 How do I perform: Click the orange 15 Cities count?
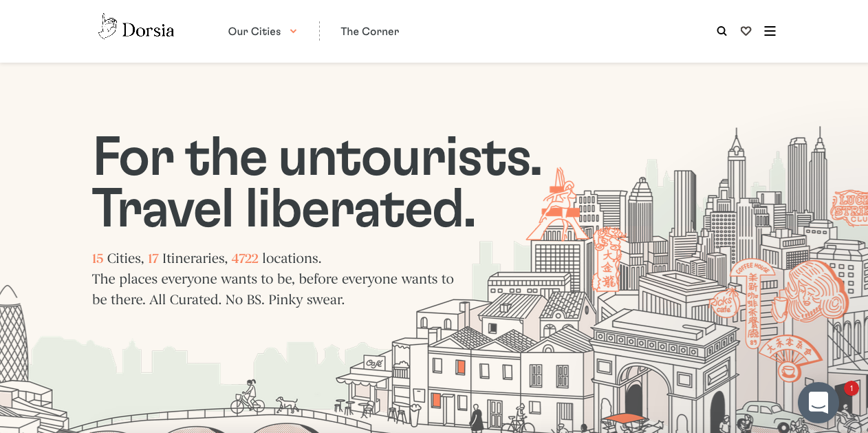(x=98, y=258)
